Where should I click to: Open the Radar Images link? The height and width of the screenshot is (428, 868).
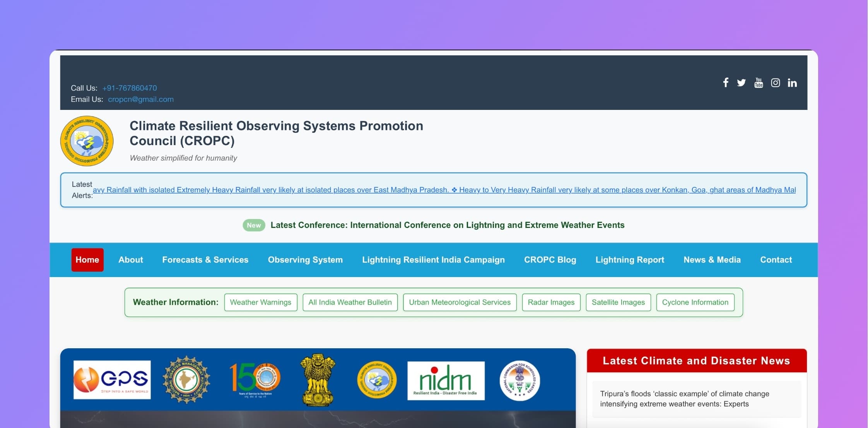point(551,302)
